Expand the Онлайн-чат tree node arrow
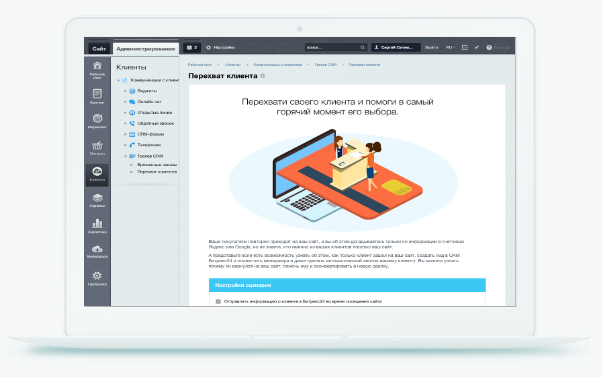This screenshot has width=603, height=377. click(125, 102)
